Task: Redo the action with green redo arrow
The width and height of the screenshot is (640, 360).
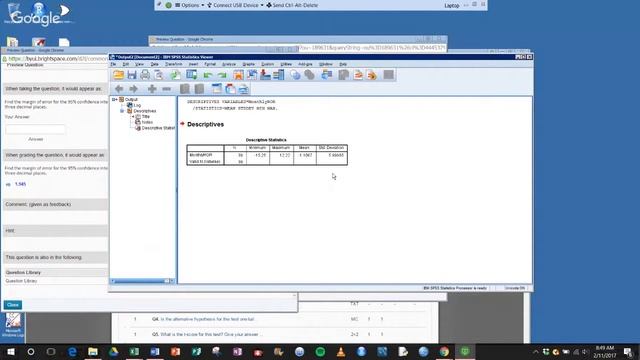Action: [222, 75]
